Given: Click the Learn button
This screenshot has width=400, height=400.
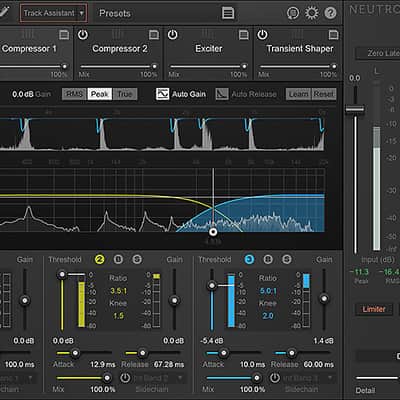Looking at the screenshot, I should point(298,94).
